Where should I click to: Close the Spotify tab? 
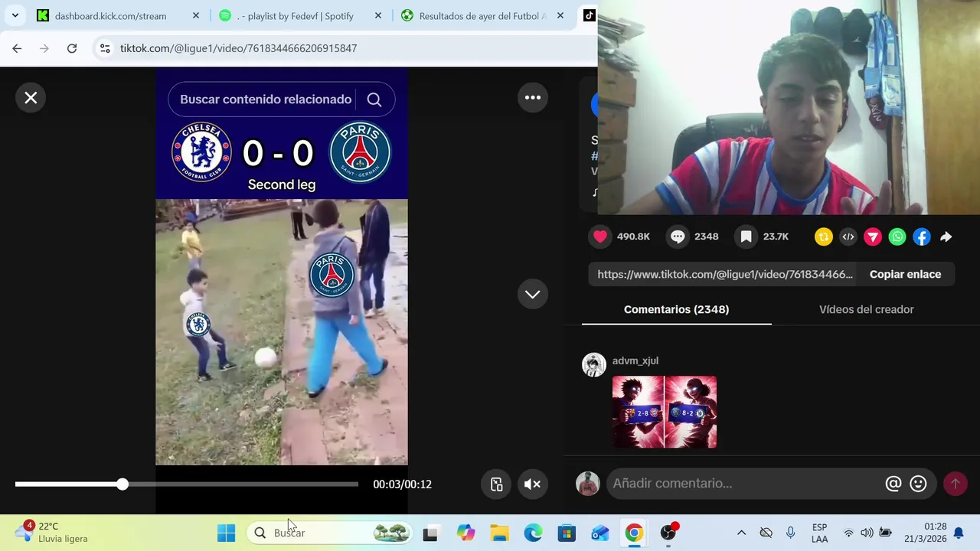378,15
